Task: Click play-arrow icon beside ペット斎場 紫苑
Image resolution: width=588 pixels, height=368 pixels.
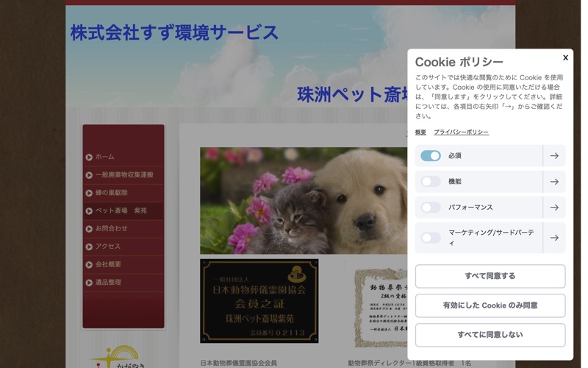Action: [x=89, y=211]
